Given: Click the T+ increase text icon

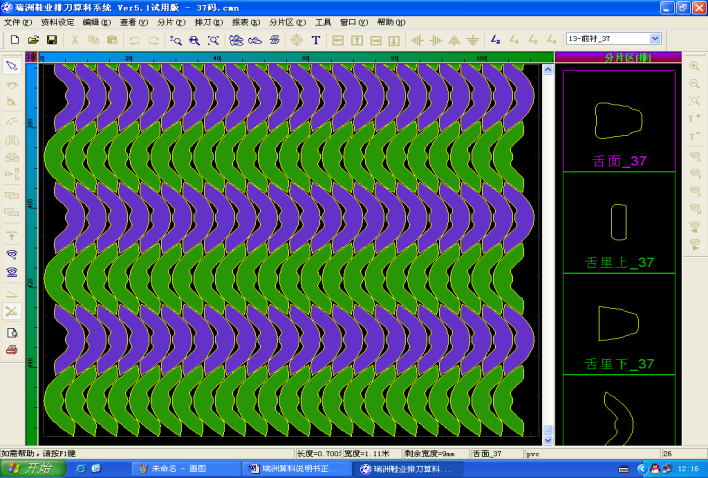Looking at the screenshot, I should [x=694, y=118].
